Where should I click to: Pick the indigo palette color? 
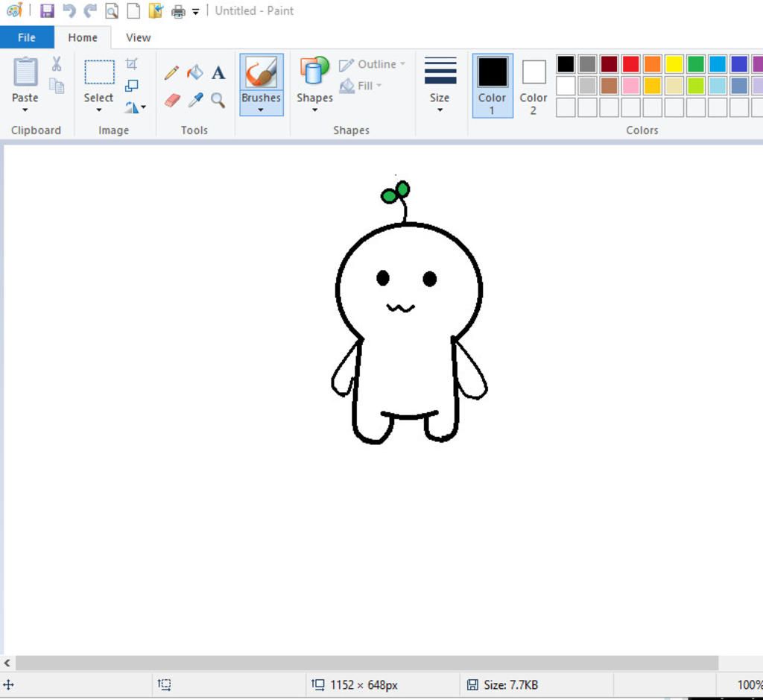click(x=739, y=64)
